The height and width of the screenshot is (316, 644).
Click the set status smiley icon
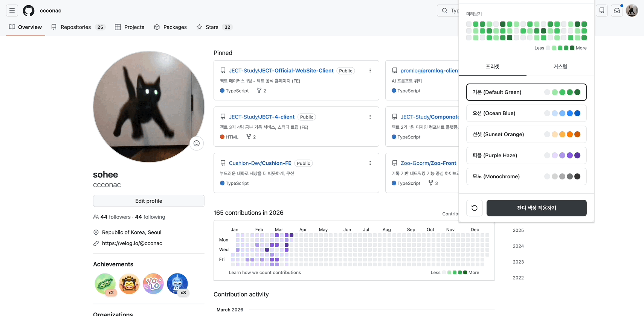point(197,143)
